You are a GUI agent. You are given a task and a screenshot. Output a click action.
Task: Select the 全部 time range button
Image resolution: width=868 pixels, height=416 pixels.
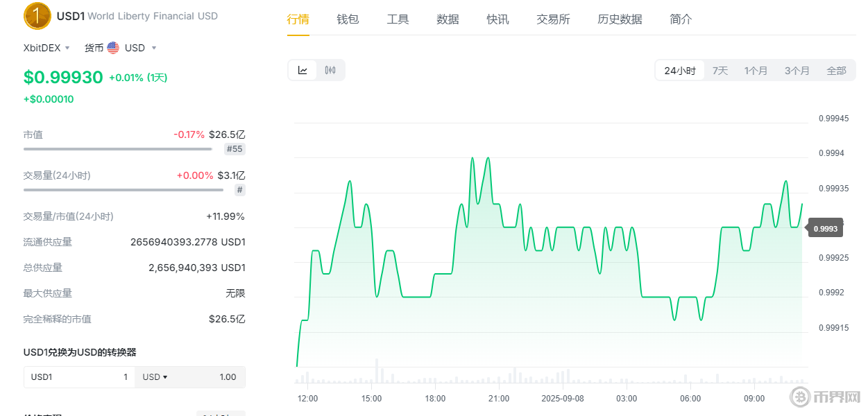tap(836, 71)
